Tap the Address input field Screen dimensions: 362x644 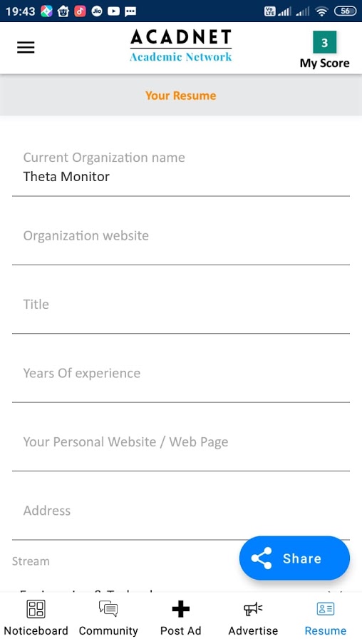(x=180, y=511)
